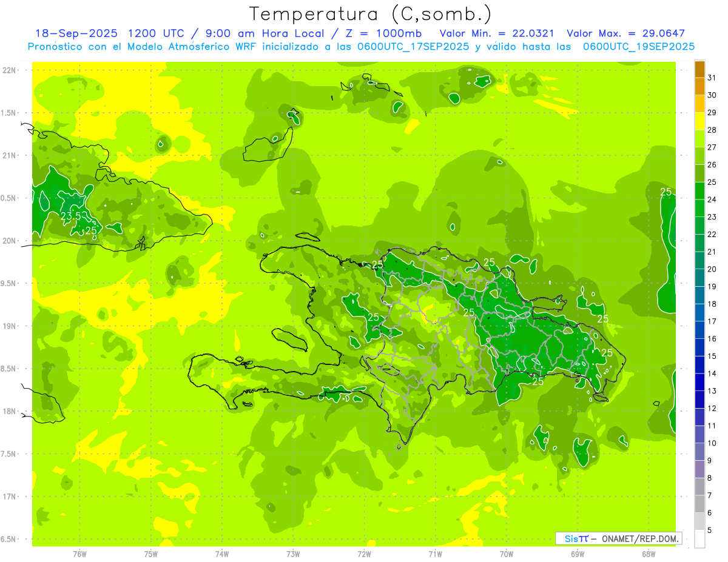This screenshot has width=728, height=562.
Task: Click the Z = 1000mb level text
Action: [x=383, y=33]
